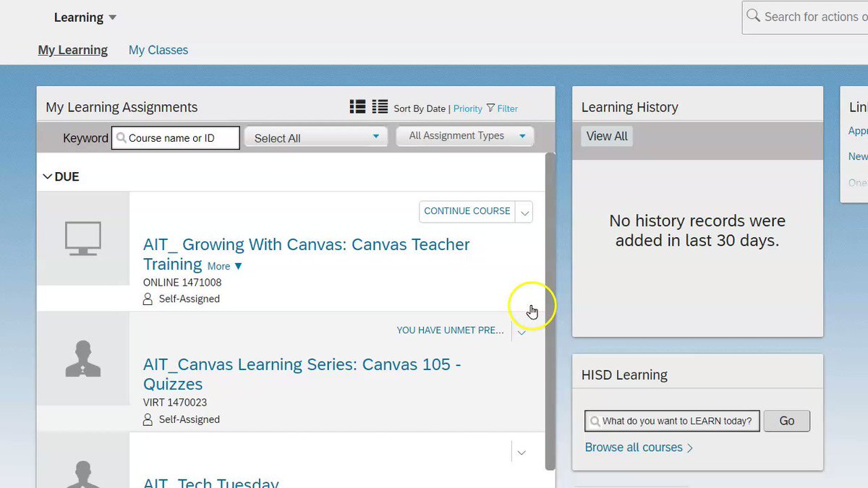Click the funnel icon next to Filter
The height and width of the screenshot is (488, 868).
point(490,108)
